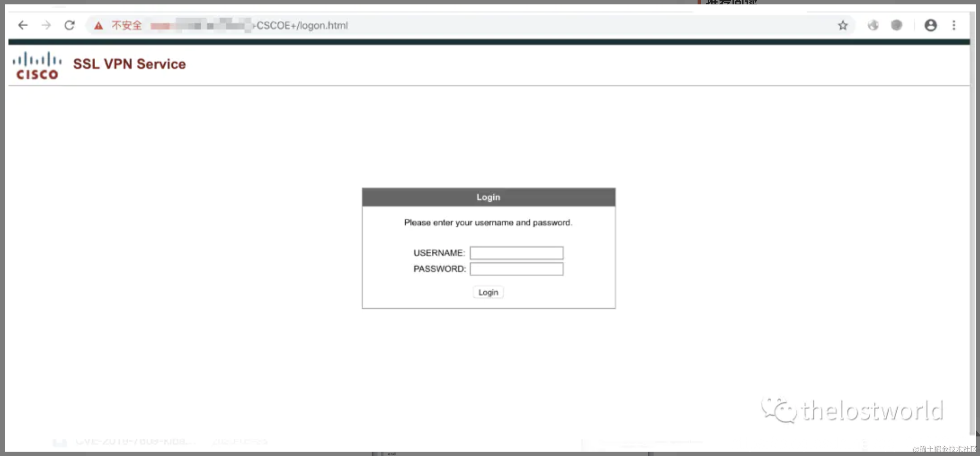Click the thelostworld watermark logo
The width and height of the screenshot is (980, 456).
pyautogui.click(x=852, y=411)
